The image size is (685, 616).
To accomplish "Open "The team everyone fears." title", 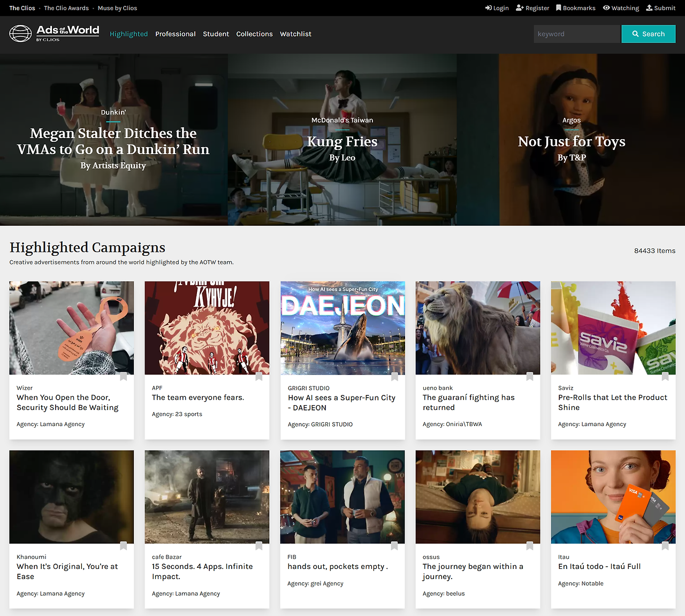I will pos(198,398).
